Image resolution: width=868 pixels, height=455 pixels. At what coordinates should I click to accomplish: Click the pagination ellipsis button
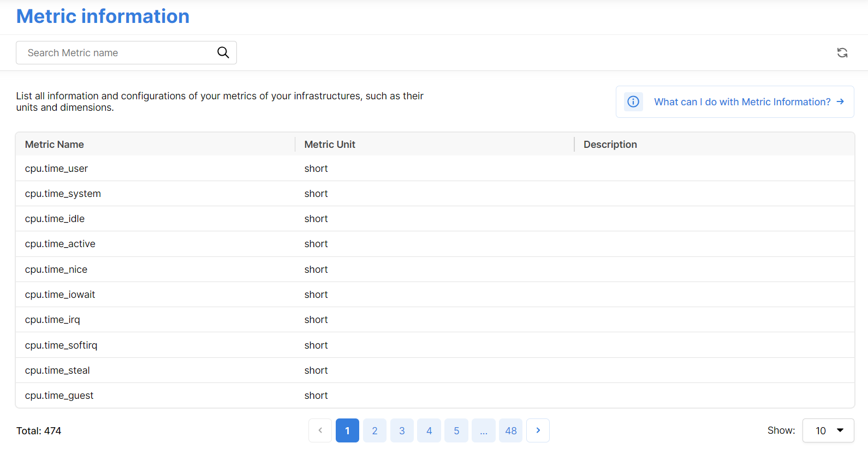click(x=484, y=430)
